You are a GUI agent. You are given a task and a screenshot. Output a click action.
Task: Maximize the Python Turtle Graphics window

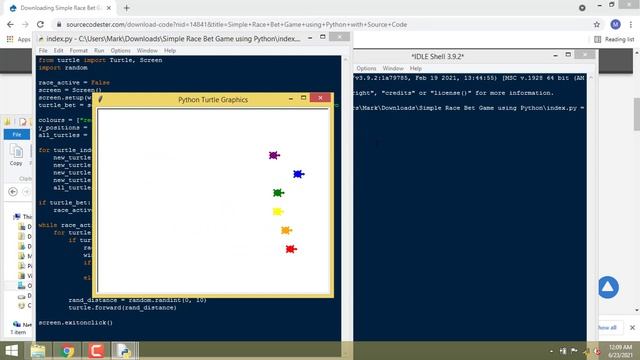[x=303, y=98]
